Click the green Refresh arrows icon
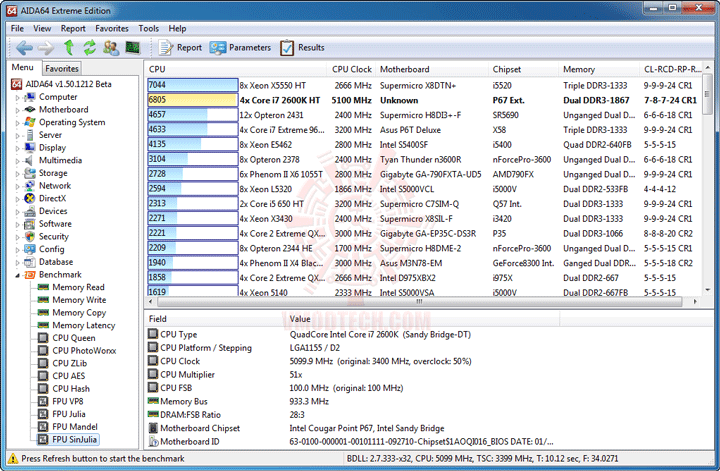720x471 pixels. coord(89,47)
